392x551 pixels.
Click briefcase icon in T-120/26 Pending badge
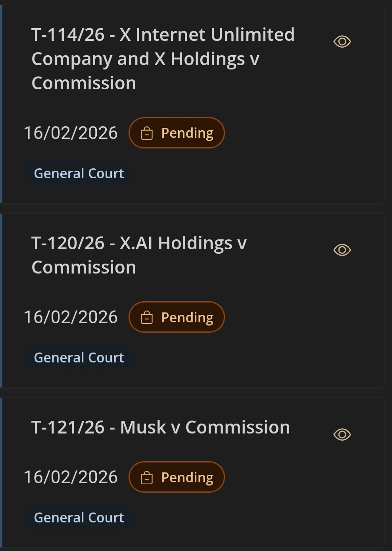click(147, 318)
